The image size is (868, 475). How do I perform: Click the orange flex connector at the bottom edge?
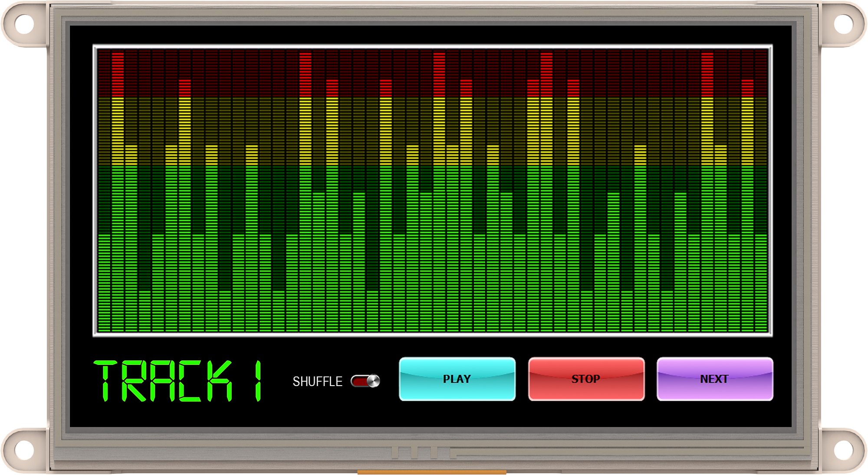click(431, 472)
